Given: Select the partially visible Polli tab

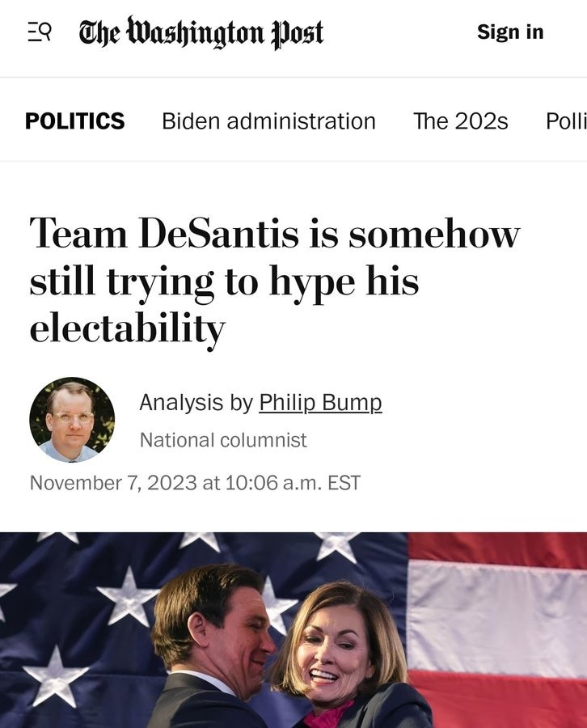Looking at the screenshot, I should pos(566,121).
